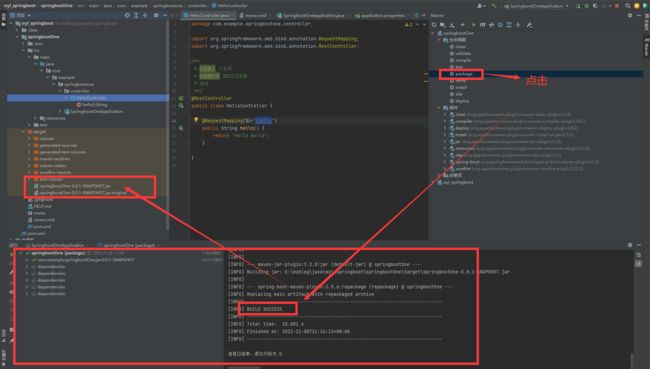Show Maven dependencies diagram
The width and height of the screenshot is (650, 369).
(509, 25)
